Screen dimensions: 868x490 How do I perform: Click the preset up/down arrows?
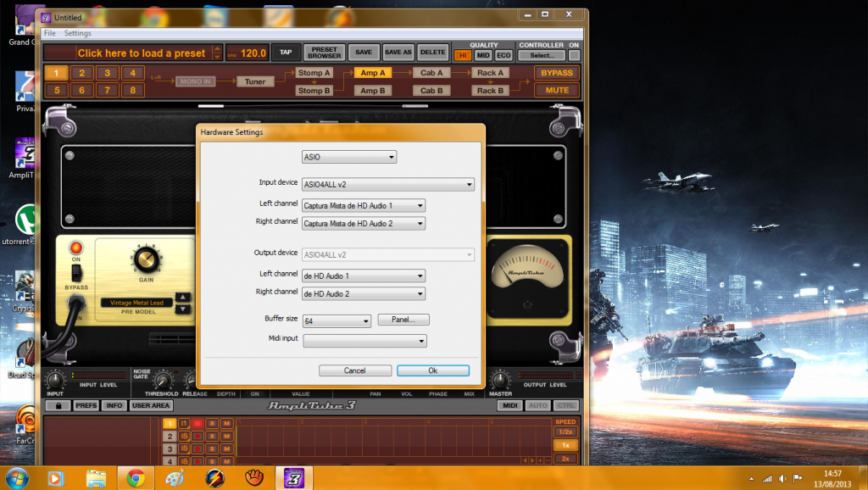[x=218, y=53]
